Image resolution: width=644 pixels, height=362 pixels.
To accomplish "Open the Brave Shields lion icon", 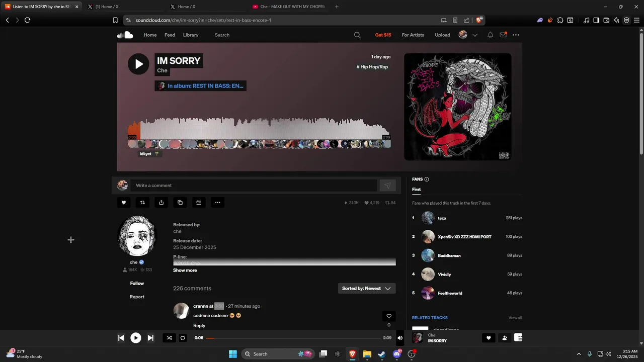I will click(479, 20).
